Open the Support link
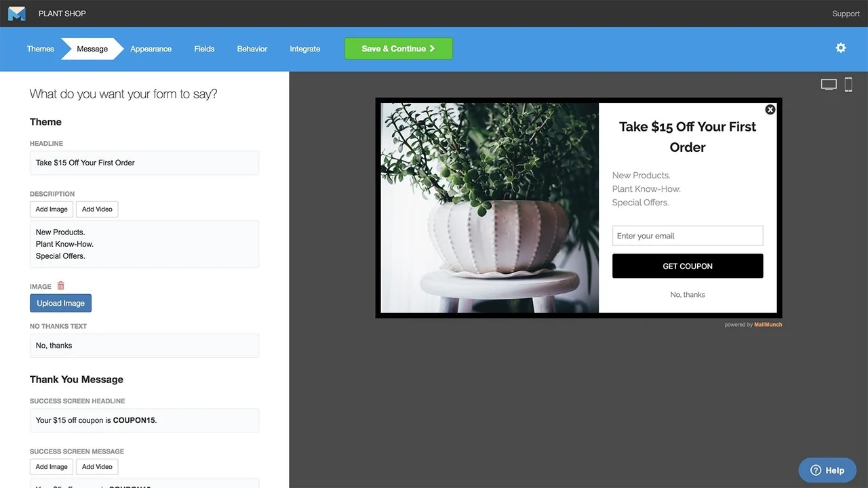868x488 pixels. 845,13
